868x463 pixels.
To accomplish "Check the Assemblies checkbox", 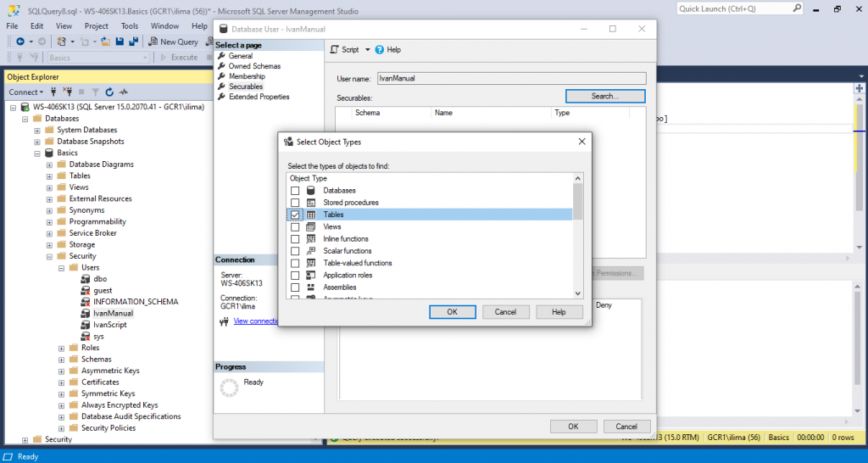I will [x=295, y=288].
